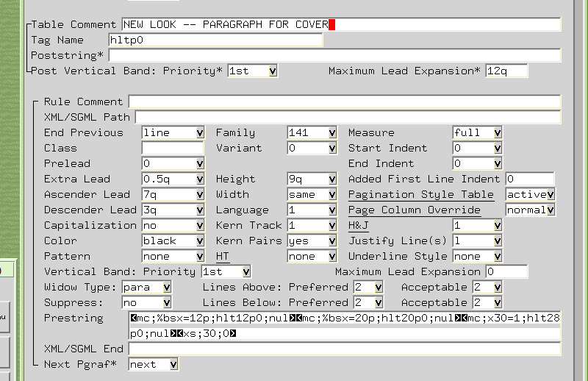This screenshot has height=381, width=588.
Task: Change the Color dropdown from black
Action: 173,241
